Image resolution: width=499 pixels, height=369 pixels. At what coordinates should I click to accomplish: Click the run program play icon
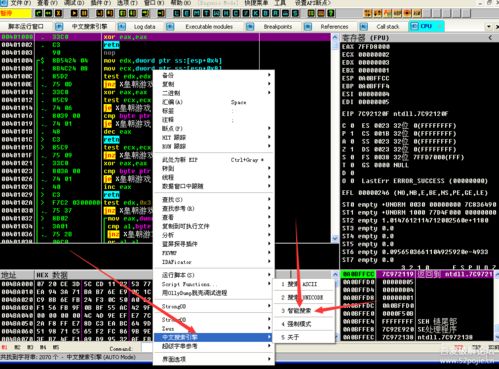click(74, 13)
